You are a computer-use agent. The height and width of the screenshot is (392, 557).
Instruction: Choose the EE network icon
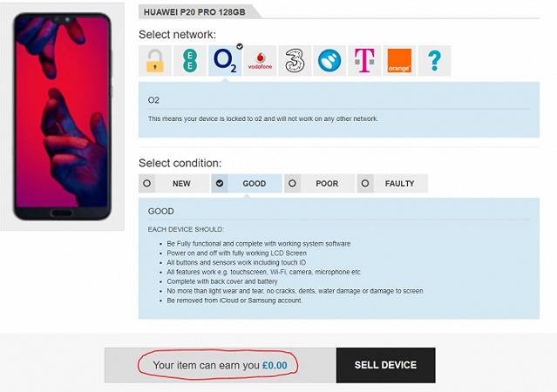click(x=190, y=61)
